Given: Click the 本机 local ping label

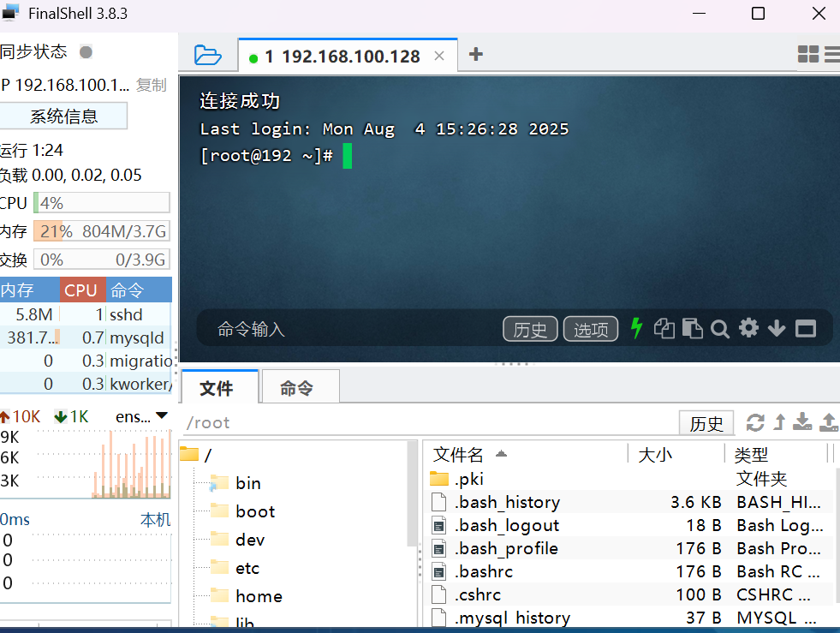Looking at the screenshot, I should pyautogui.click(x=155, y=519).
